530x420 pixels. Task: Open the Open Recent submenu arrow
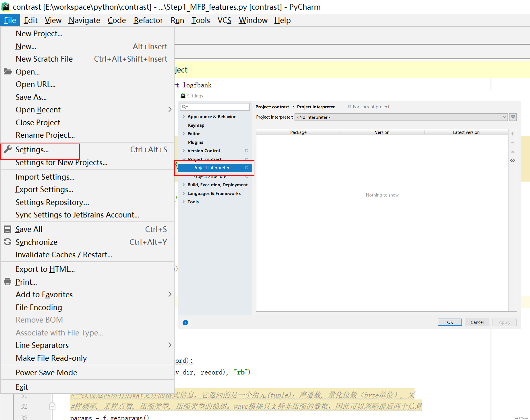(170, 109)
